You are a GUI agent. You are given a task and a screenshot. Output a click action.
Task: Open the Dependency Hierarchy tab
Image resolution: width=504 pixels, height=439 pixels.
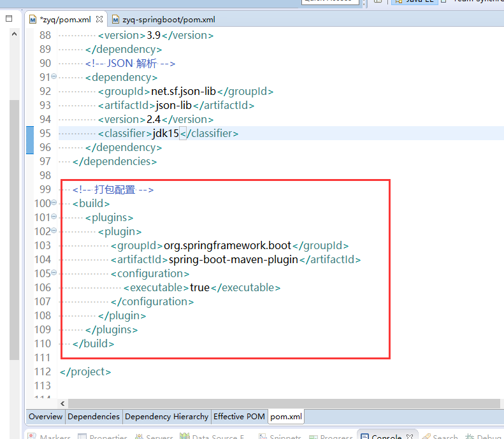click(x=166, y=417)
